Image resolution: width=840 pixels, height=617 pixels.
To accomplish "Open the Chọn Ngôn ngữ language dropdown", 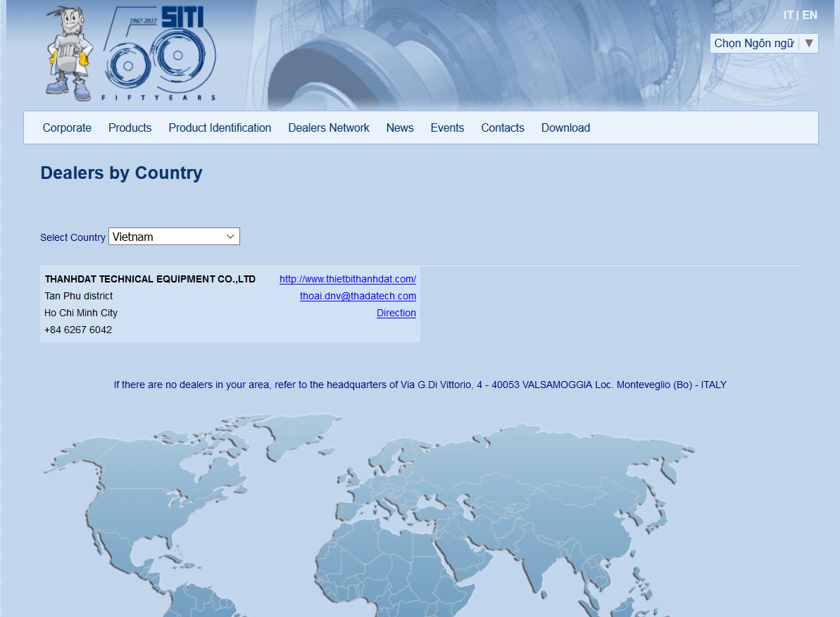I will [x=754, y=44].
